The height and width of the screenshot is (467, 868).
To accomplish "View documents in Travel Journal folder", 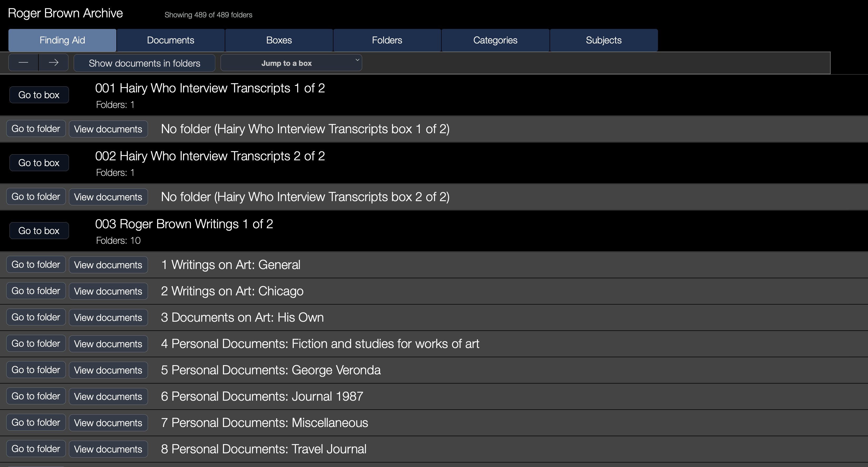I will pyautogui.click(x=108, y=449).
